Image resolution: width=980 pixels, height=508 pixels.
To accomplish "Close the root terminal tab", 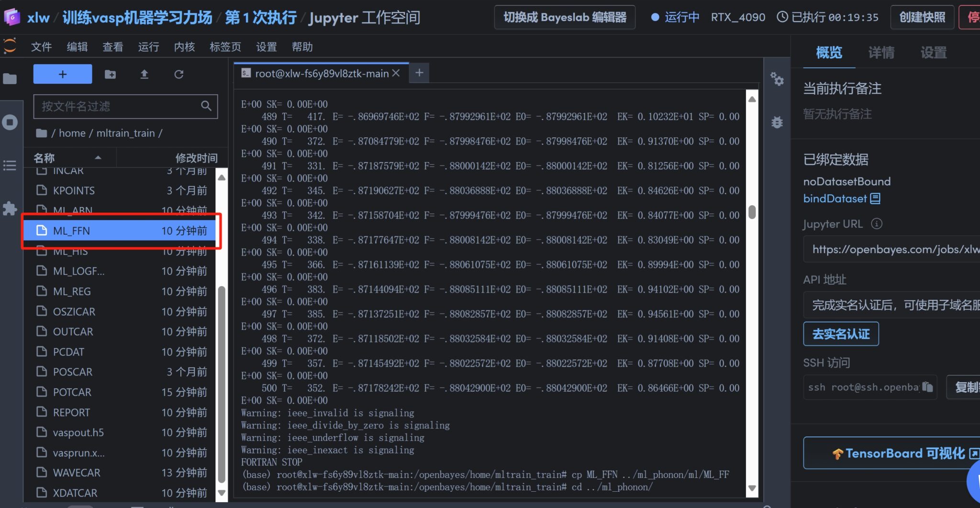I will pyautogui.click(x=396, y=73).
